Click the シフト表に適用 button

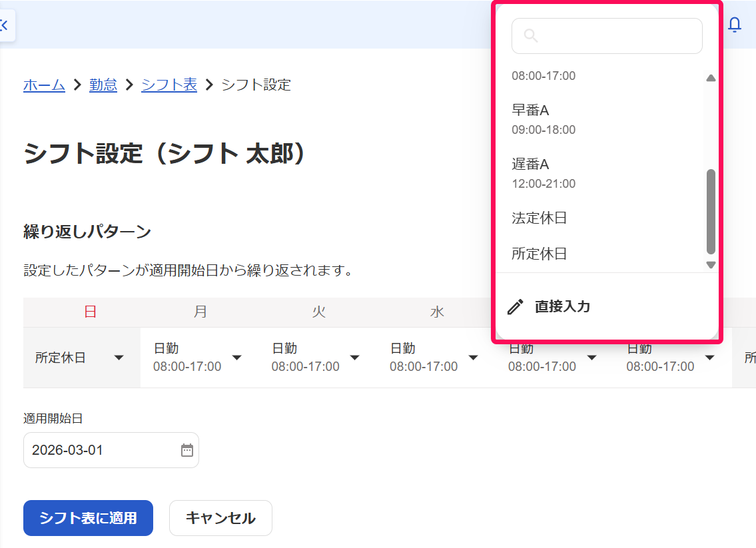[x=88, y=518]
